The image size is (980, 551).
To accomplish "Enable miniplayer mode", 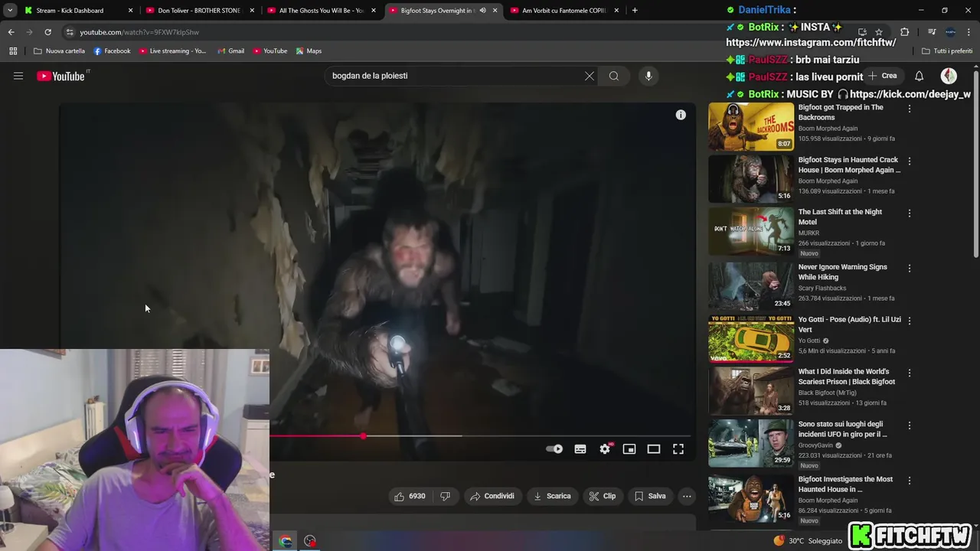I will point(629,449).
